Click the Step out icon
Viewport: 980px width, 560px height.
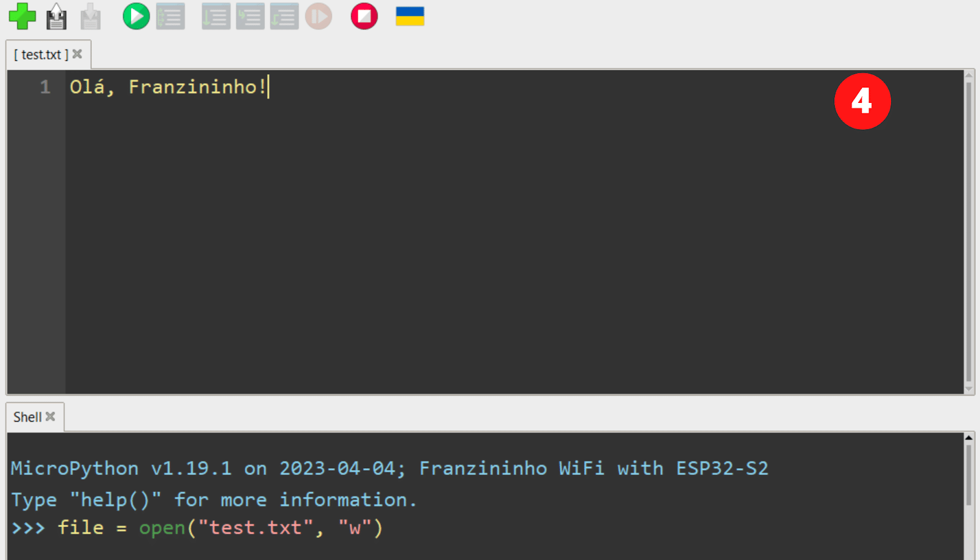(x=284, y=17)
